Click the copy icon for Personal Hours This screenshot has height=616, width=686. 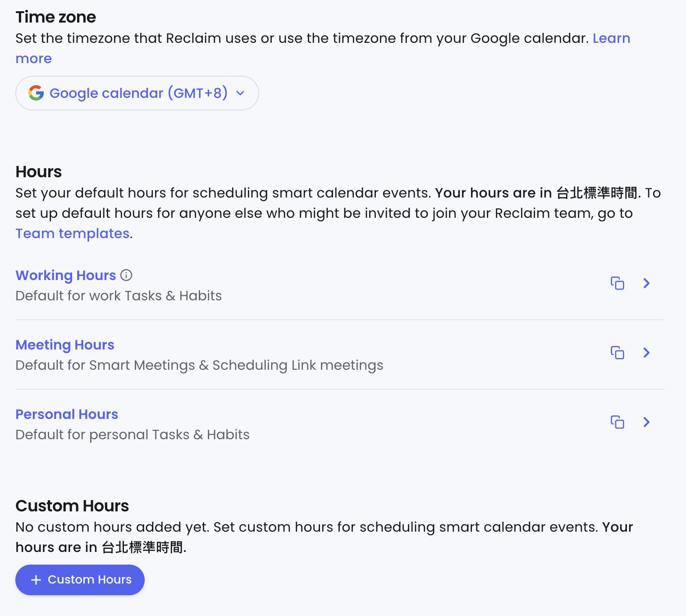(617, 422)
